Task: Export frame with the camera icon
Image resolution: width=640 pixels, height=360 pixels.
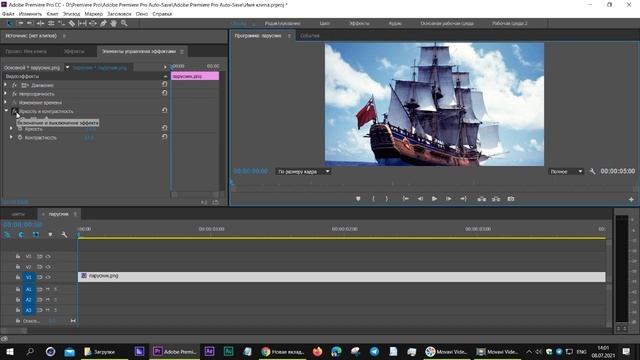Action: point(511,199)
